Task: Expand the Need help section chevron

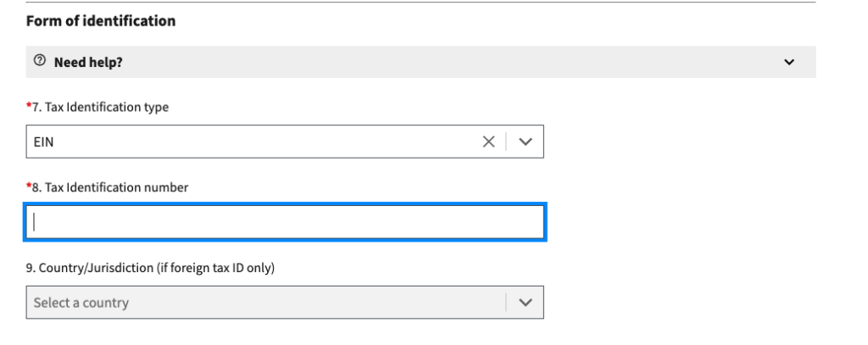Action: tap(791, 62)
